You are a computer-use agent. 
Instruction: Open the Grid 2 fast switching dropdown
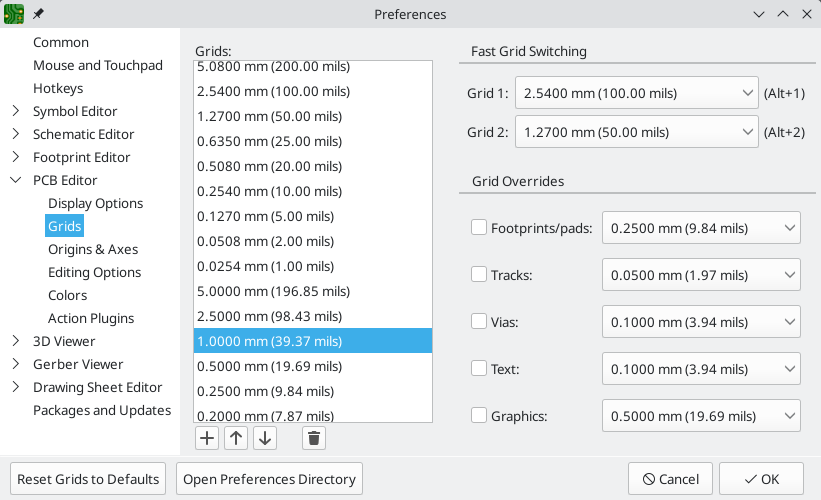637,132
